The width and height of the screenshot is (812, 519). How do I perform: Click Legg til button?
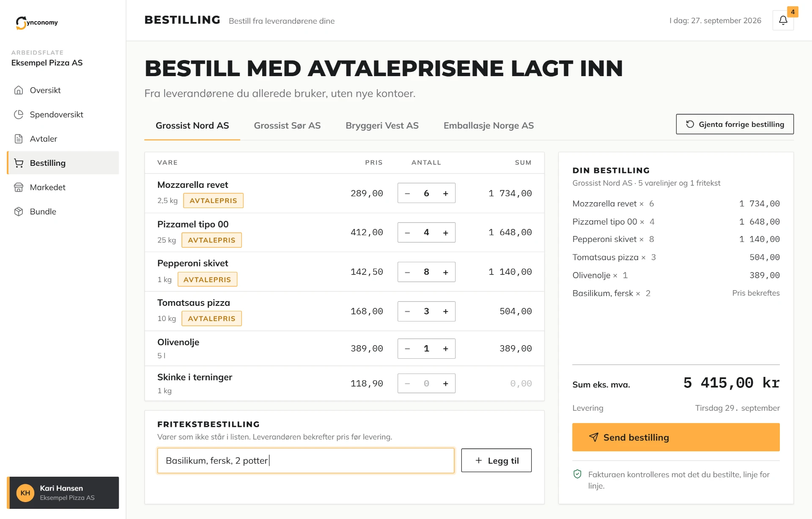496,460
